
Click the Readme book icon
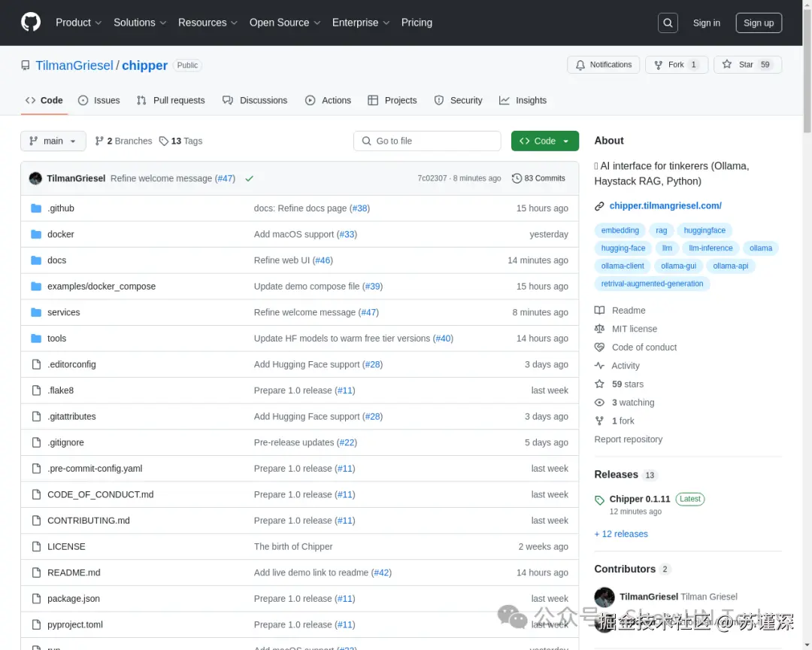pyautogui.click(x=599, y=311)
